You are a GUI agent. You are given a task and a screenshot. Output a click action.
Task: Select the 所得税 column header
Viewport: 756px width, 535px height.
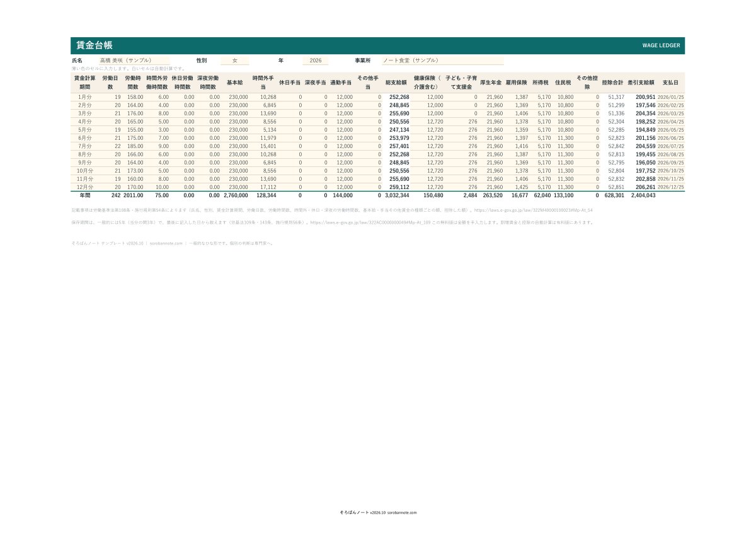[x=541, y=82]
